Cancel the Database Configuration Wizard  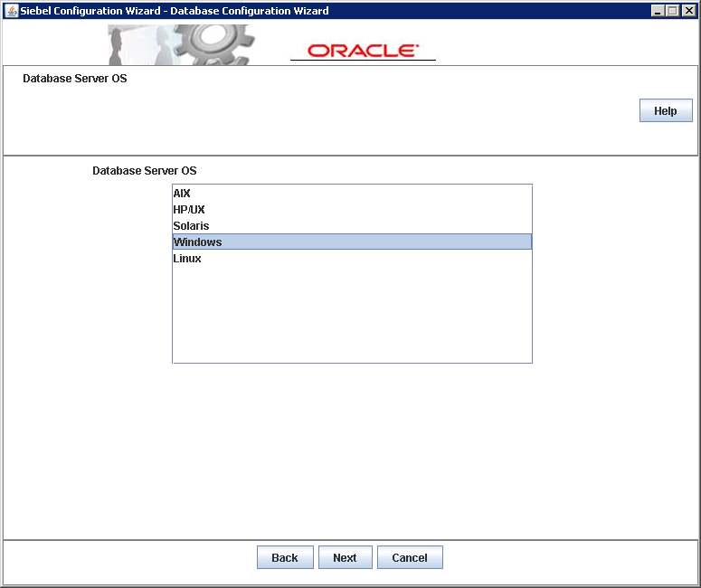pyautogui.click(x=410, y=557)
